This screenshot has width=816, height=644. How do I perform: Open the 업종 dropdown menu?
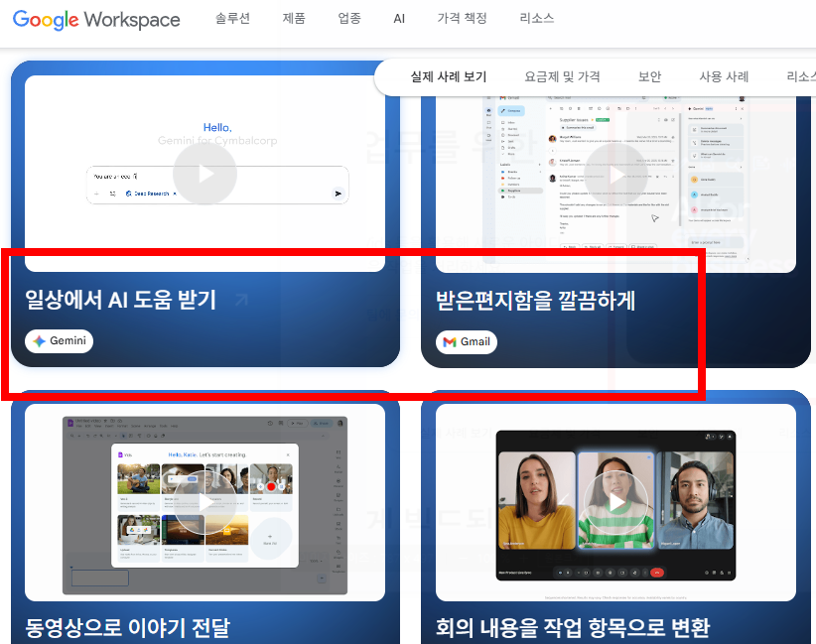(x=348, y=18)
